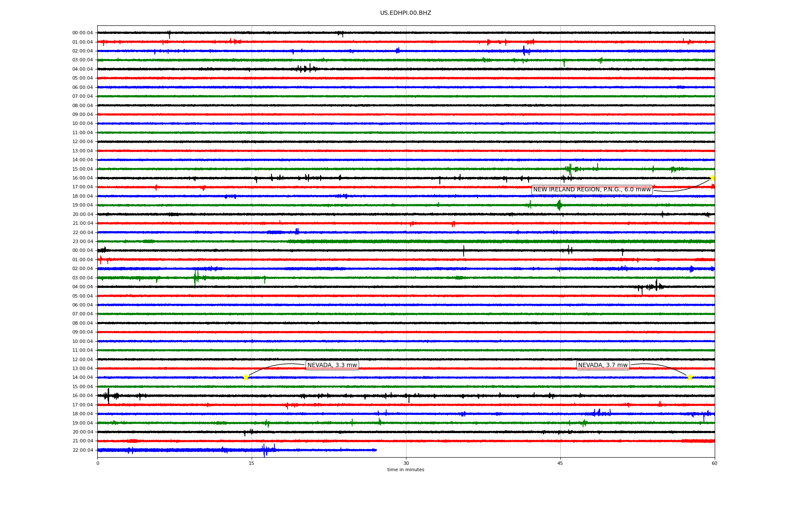The height and width of the screenshot is (508, 812).
Task: Click the 23:00:04 time label
Action: coord(82,242)
